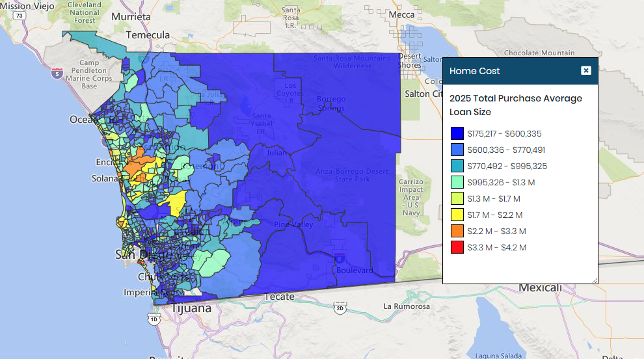
Task: Click the legend panel resize handle corner
Action: [595, 280]
